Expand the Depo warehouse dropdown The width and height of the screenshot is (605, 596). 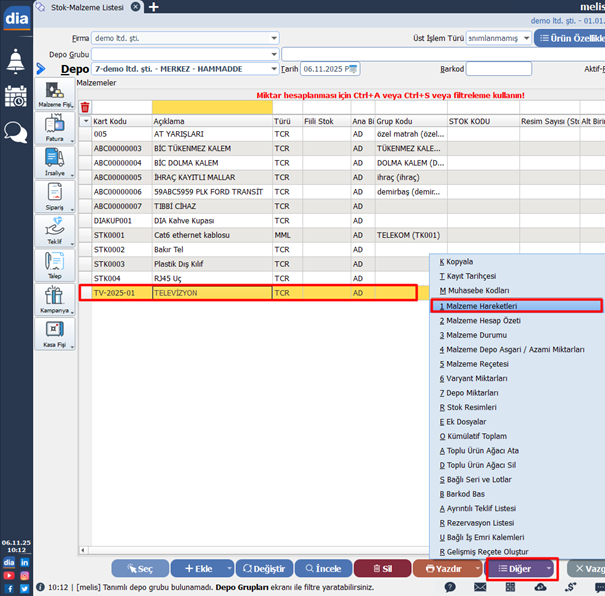coord(274,69)
